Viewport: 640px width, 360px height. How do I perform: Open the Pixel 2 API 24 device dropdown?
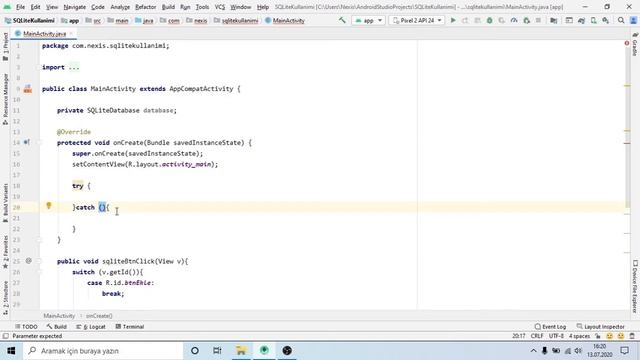[x=416, y=20]
